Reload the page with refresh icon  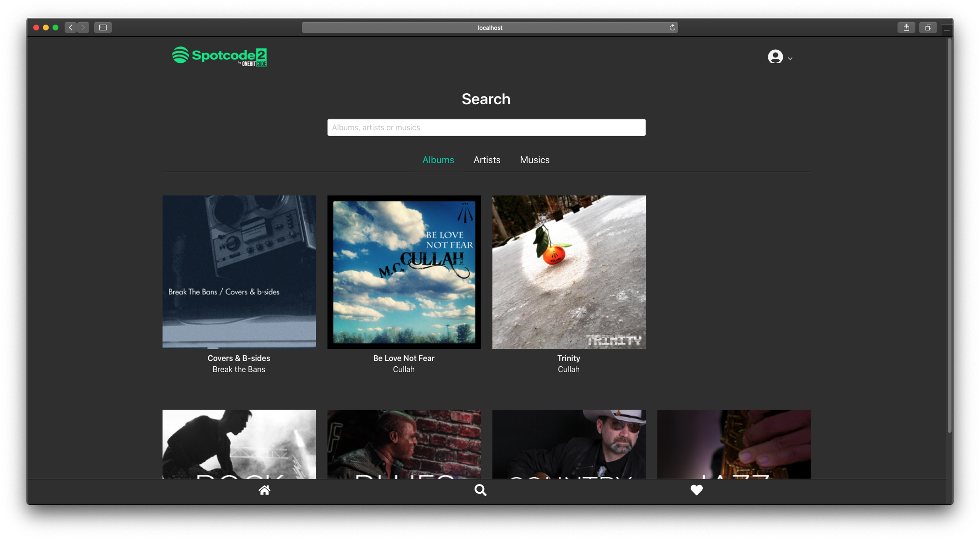click(672, 28)
